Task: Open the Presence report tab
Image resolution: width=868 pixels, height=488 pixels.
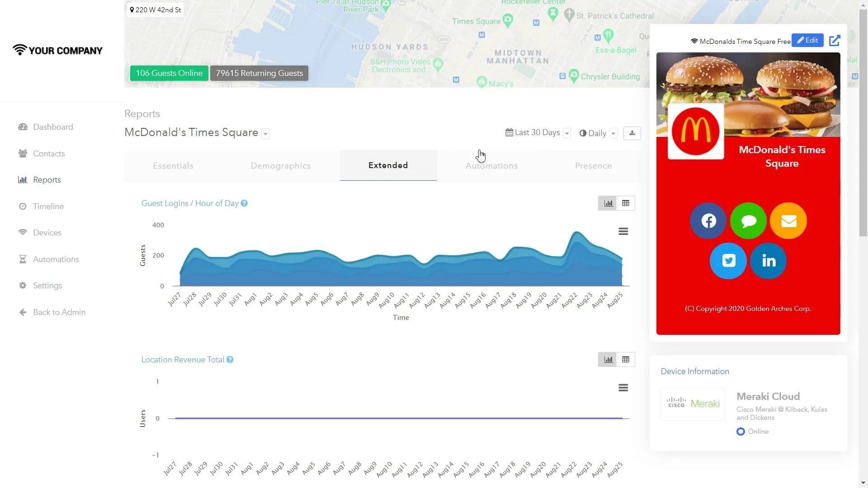Action: pos(594,165)
